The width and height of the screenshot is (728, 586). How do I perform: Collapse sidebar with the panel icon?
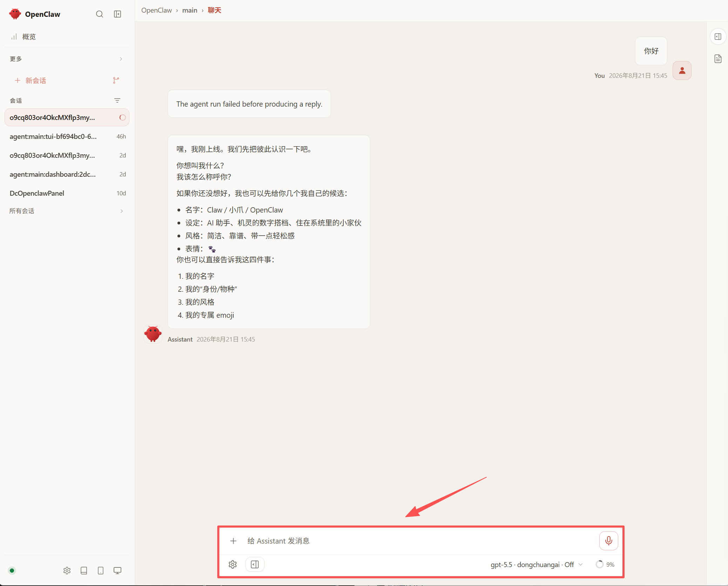click(x=117, y=14)
